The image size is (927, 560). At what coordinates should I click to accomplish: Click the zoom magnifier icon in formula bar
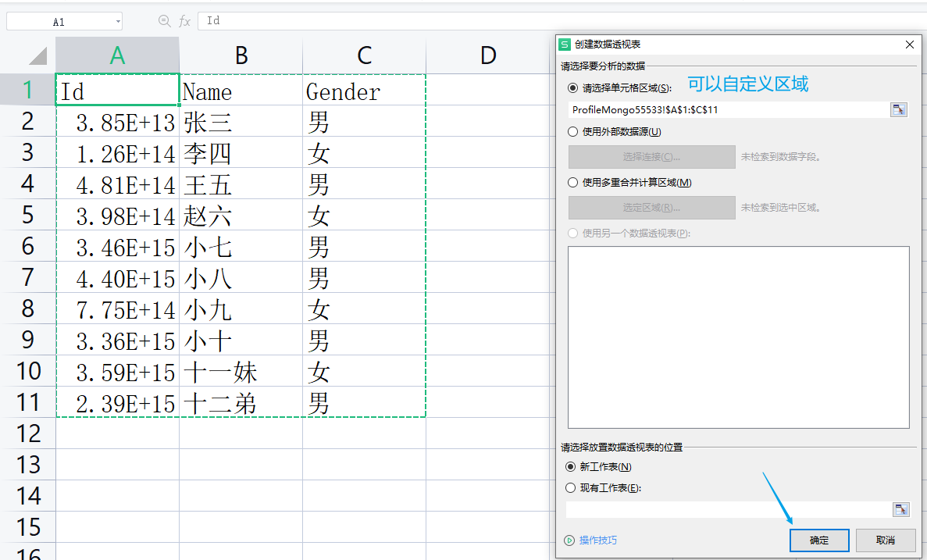click(165, 21)
